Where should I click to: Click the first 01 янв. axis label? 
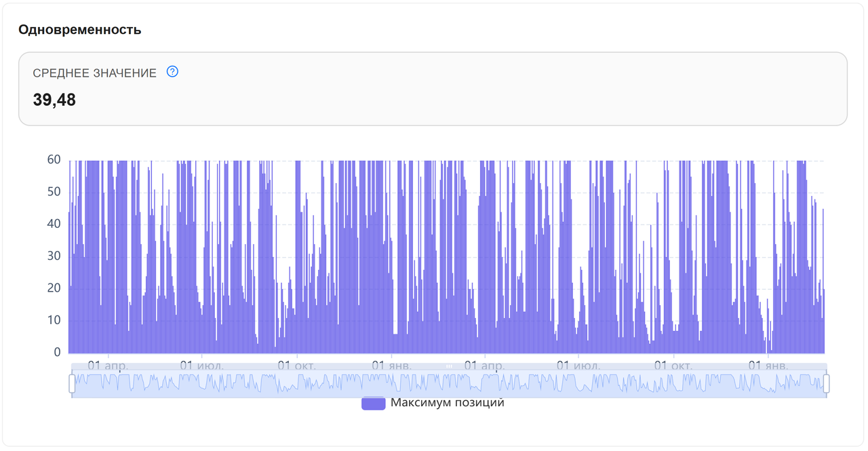click(x=392, y=366)
